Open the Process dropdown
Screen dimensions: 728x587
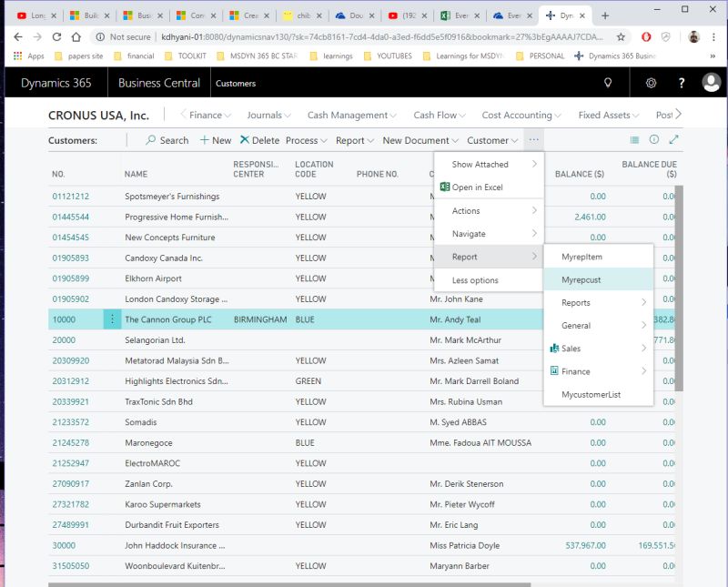[x=301, y=140]
